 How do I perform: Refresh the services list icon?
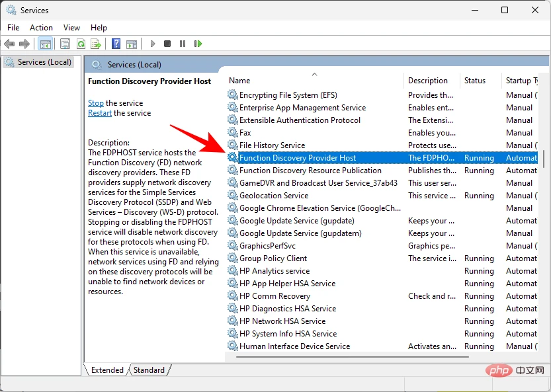click(81, 44)
